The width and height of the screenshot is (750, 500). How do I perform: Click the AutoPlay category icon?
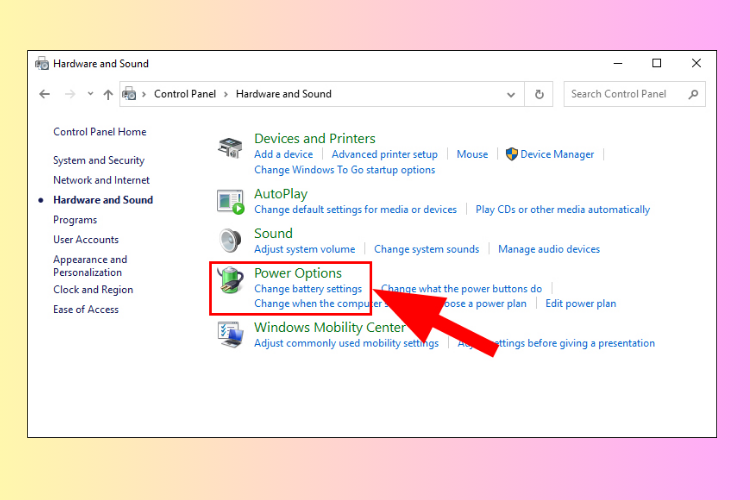(x=231, y=201)
